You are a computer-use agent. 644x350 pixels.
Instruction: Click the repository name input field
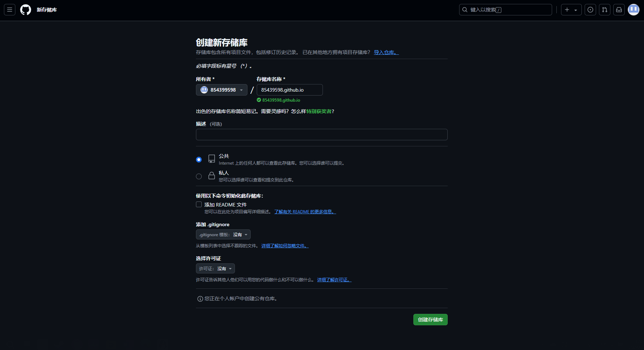289,90
